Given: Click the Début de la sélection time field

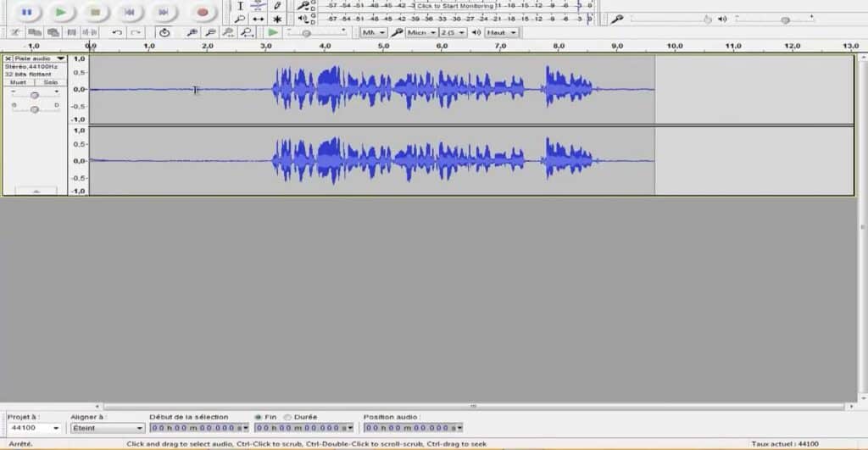Looking at the screenshot, I should pyautogui.click(x=198, y=428).
